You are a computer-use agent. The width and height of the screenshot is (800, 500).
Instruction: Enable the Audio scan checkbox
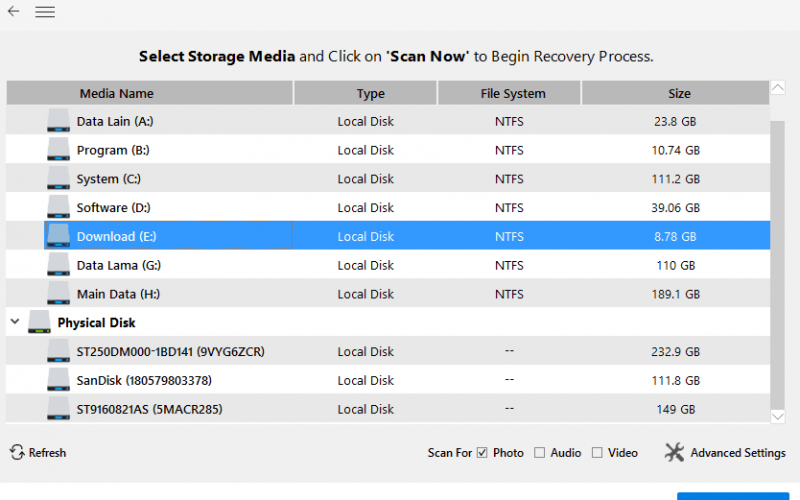coord(539,453)
